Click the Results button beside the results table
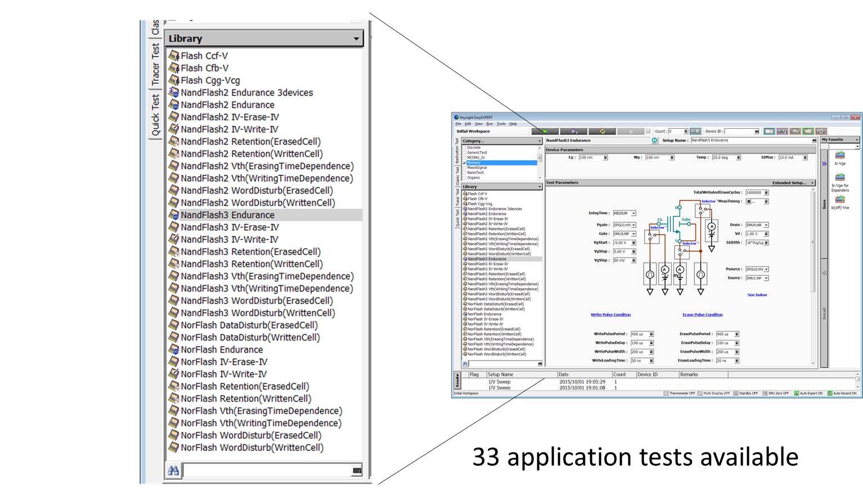The height and width of the screenshot is (504, 863). point(457,381)
